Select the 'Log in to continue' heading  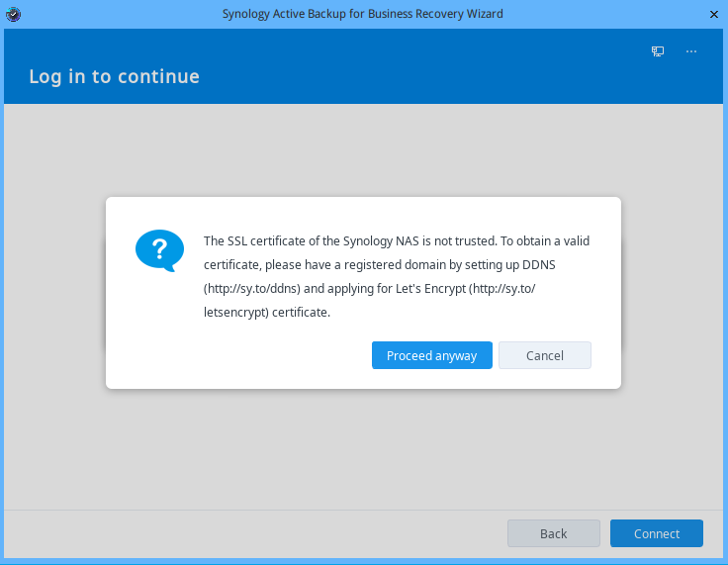tap(114, 76)
